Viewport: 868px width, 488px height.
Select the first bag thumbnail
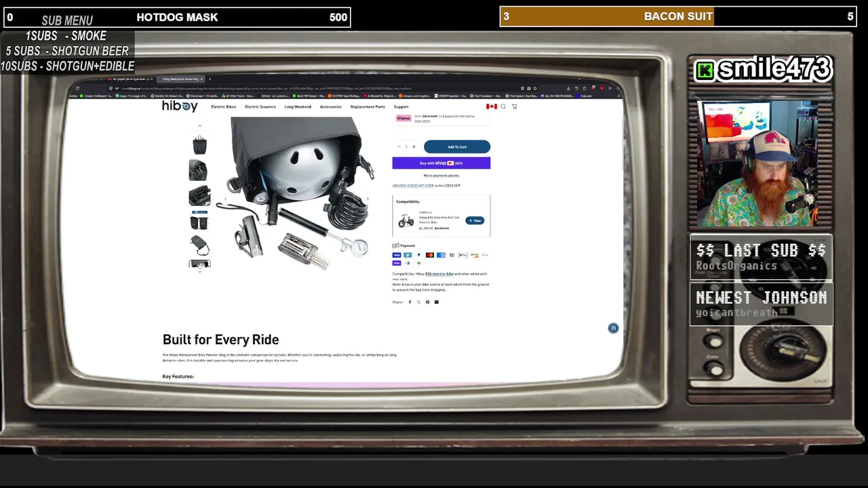199,145
